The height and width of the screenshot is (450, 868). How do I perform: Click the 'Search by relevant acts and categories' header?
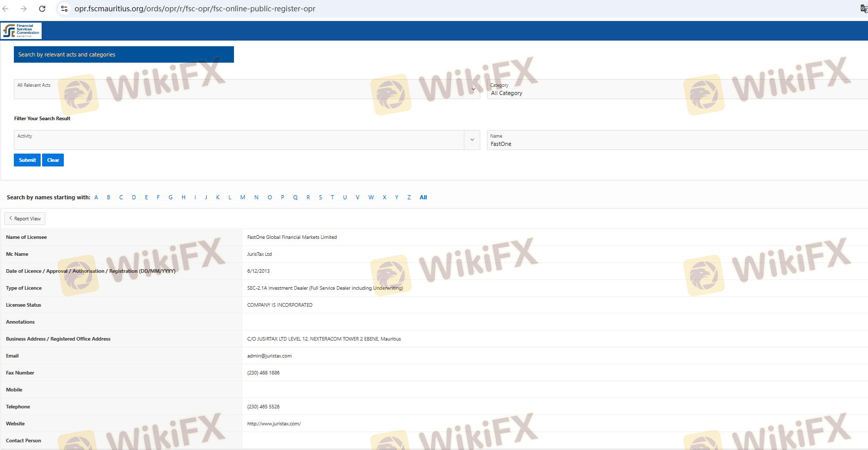pos(124,54)
